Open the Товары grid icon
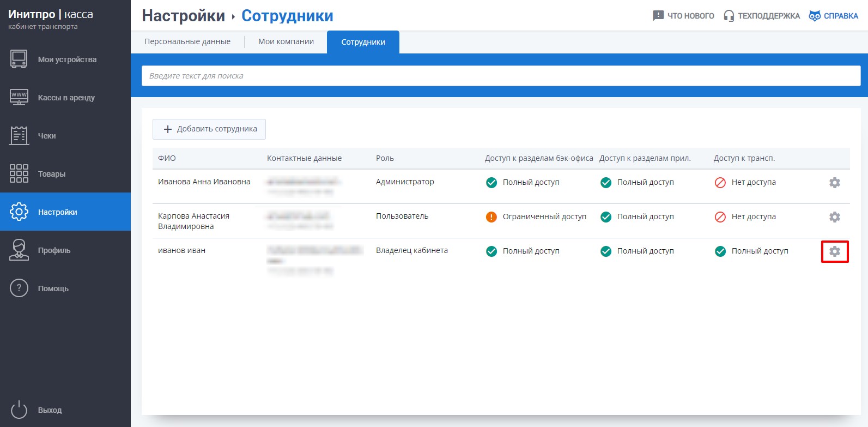868x427 pixels. tap(19, 173)
